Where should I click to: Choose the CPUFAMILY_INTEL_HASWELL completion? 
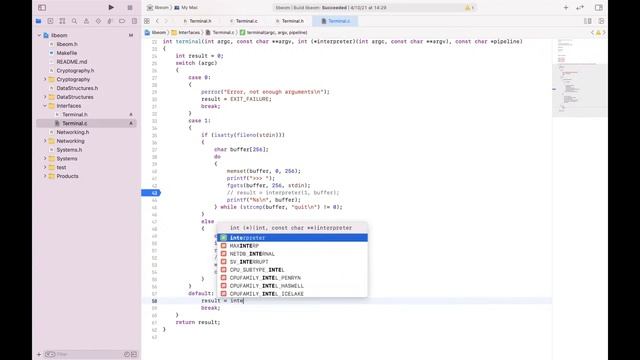point(292,286)
